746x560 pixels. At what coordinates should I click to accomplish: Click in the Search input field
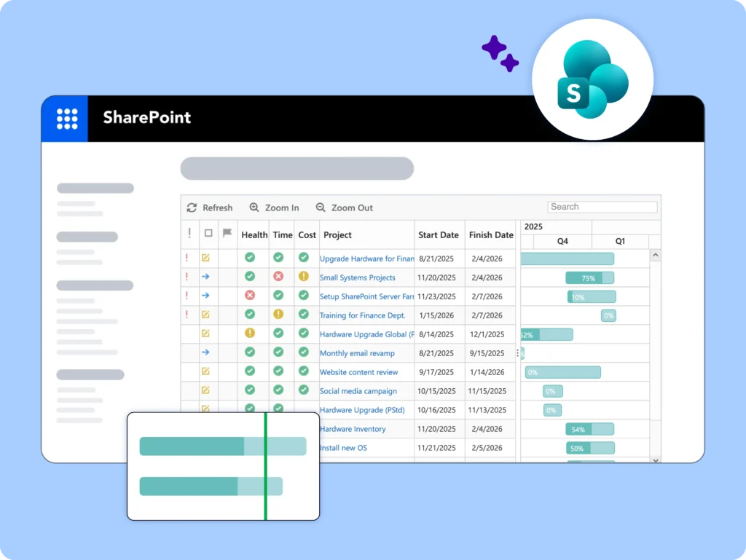(602, 207)
